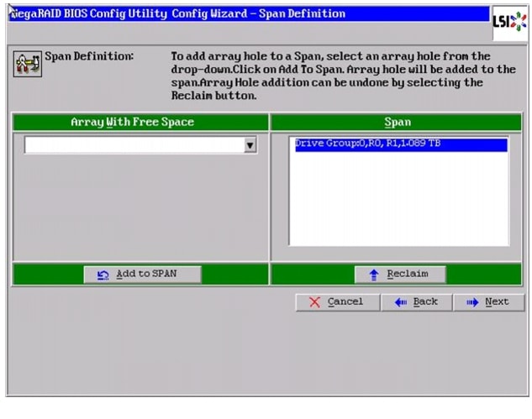532x419 pixels.
Task: Click the Cancel button
Action: [x=337, y=302]
